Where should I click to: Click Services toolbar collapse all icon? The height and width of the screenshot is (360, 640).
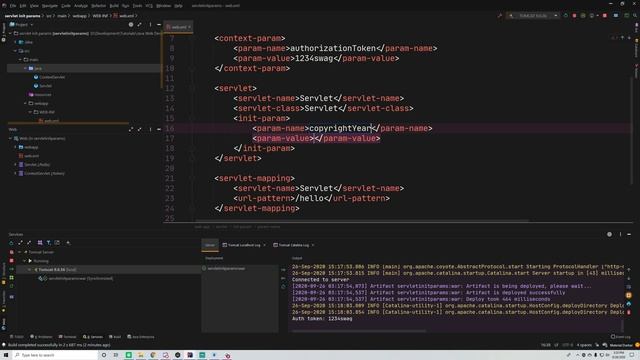(29, 243)
